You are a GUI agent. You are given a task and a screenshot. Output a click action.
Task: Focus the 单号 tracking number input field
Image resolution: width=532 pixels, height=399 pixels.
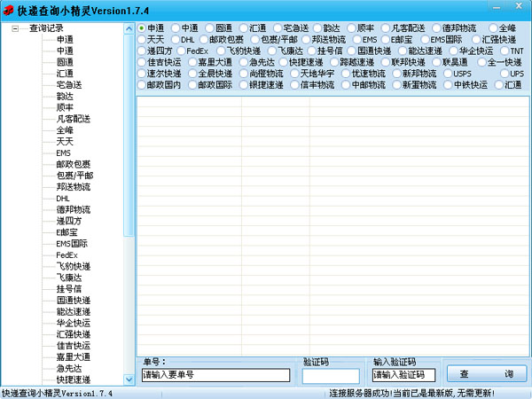(x=215, y=375)
